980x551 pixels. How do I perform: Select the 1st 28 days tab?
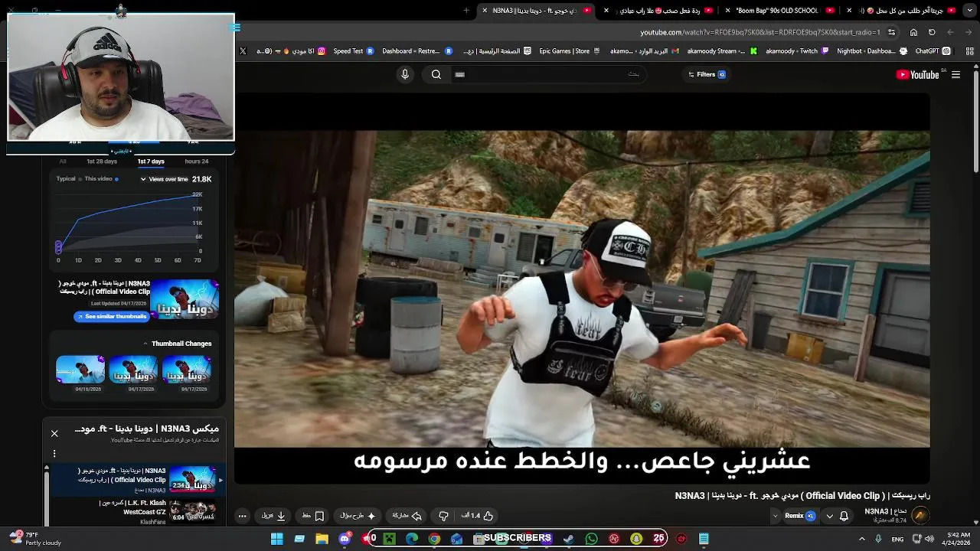pyautogui.click(x=102, y=161)
